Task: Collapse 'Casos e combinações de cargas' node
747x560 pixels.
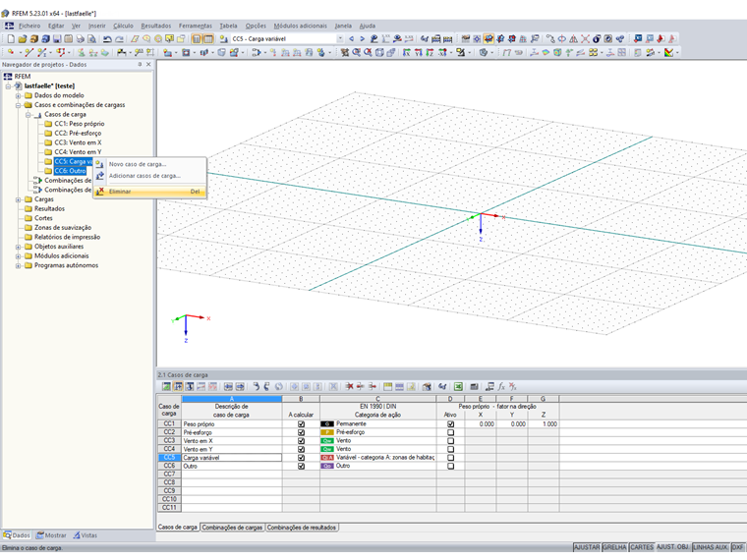Action: point(18,105)
